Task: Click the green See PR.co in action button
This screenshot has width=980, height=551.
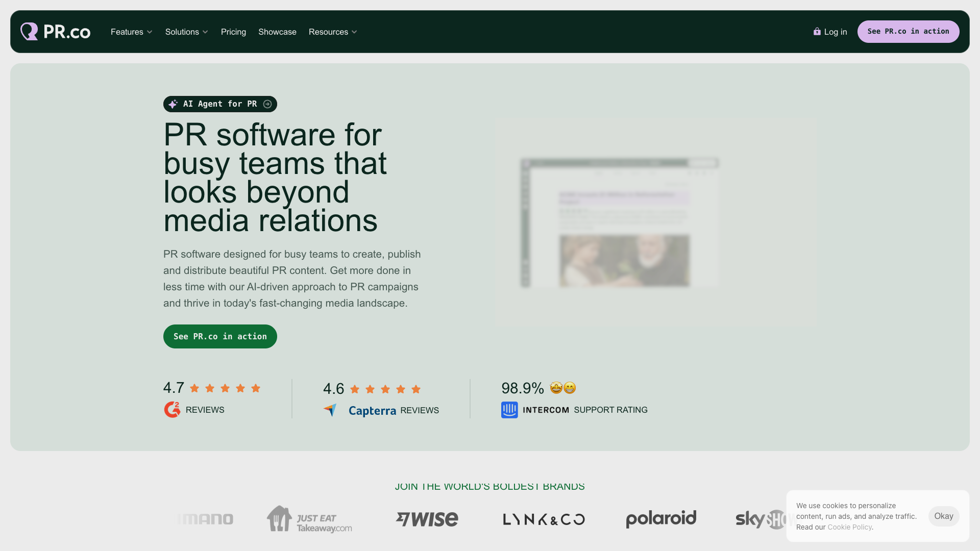Action: [x=220, y=337]
